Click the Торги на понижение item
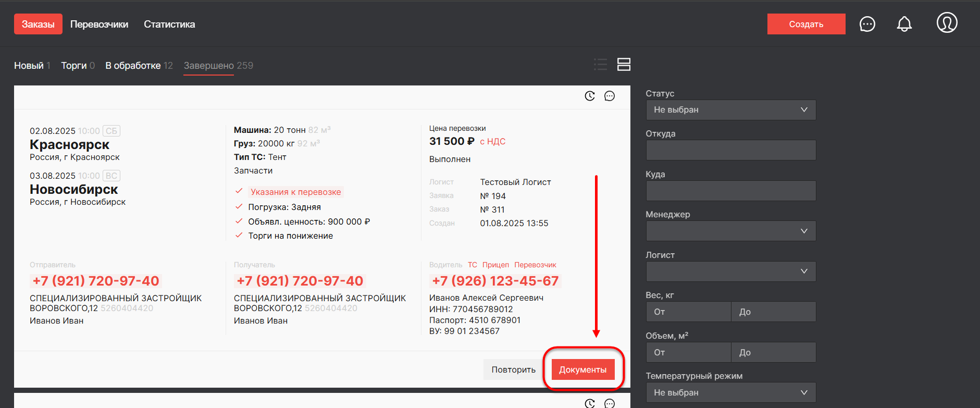This screenshot has height=408, width=980. (x=290, y=236)
